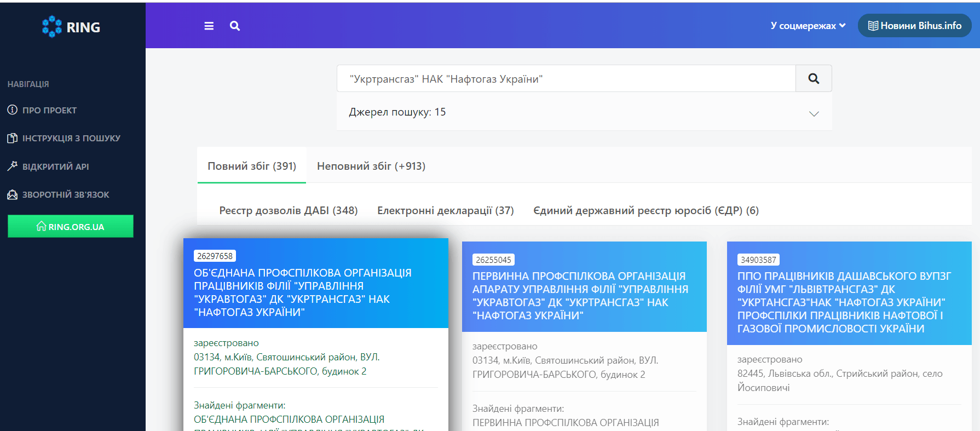The height and width of the screenshot is (431, 980).
Task: Submit search with magnifier button
Action: coord(814,78)
